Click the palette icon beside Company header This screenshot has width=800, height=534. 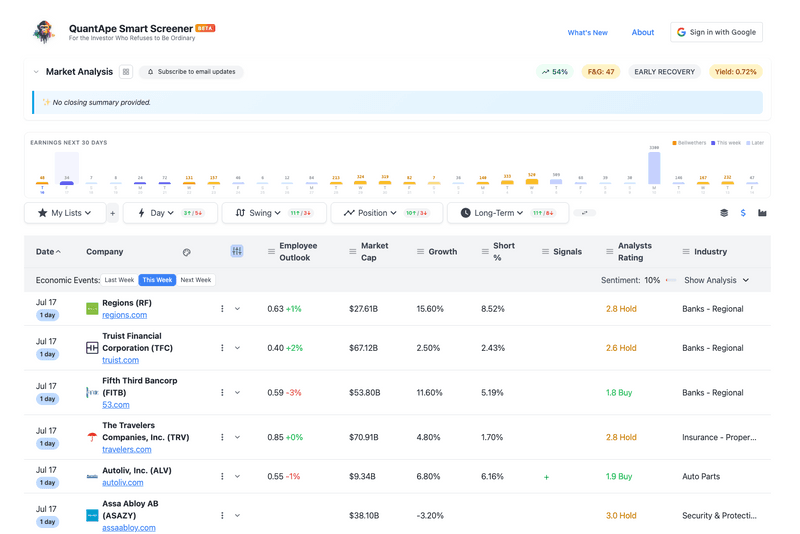[187, 252]
